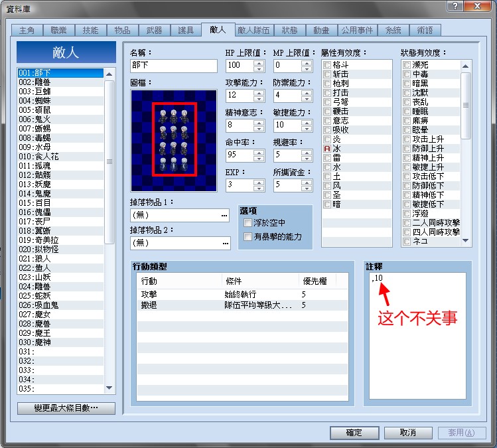
Task: Toggle the 暗 element efficiency box
Action: coord(327,204)
